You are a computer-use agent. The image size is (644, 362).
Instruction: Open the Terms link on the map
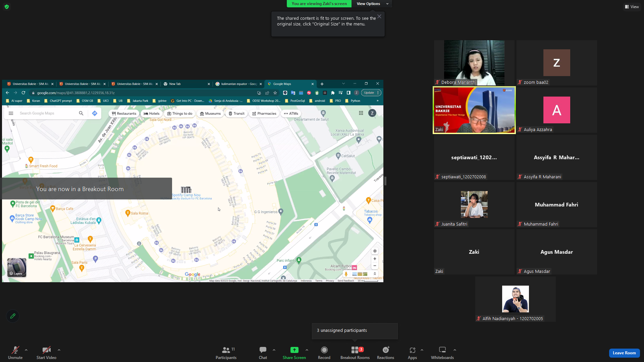[x=319, y=281]
